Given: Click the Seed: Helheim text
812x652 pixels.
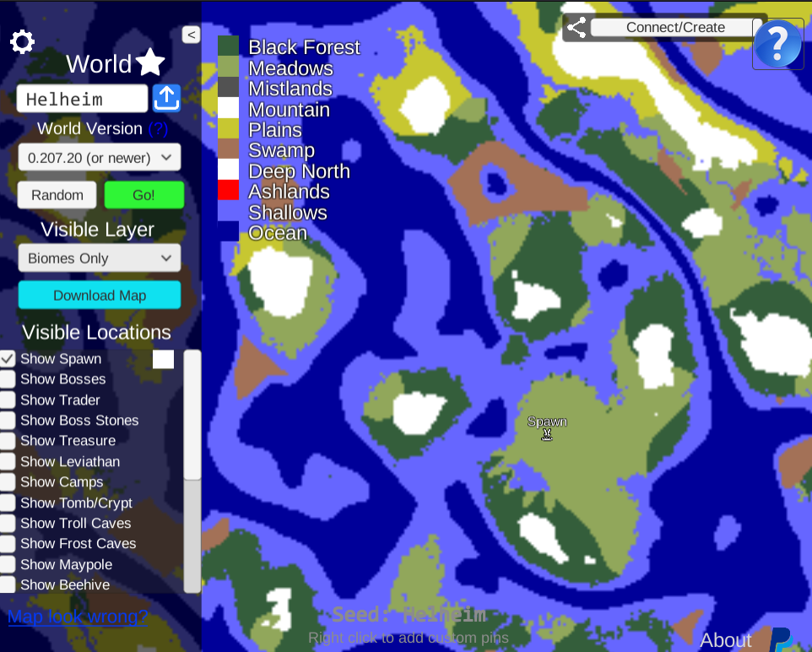Looking at the screenshot, I should click(409, 615).
